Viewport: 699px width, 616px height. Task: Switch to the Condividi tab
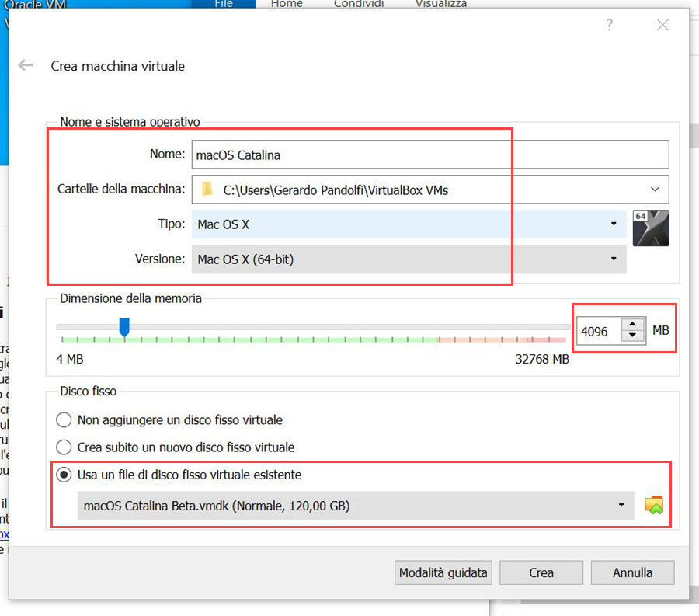(x=359, y=4)
